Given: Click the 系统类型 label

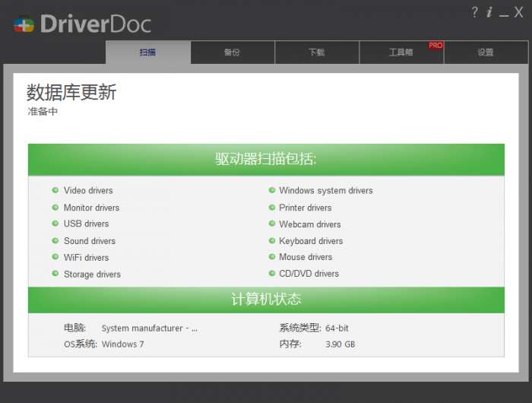Looking at the screenshot, I should [x=300, y=328].
